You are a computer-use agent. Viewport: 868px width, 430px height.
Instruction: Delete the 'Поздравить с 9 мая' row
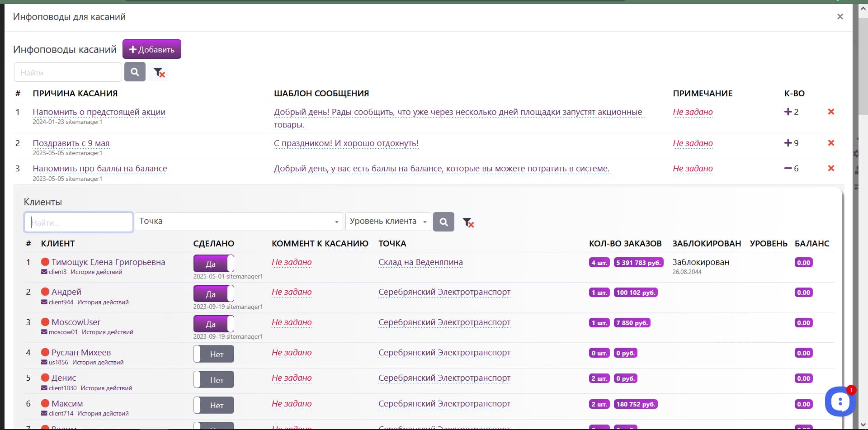click(x=830, y=143)
